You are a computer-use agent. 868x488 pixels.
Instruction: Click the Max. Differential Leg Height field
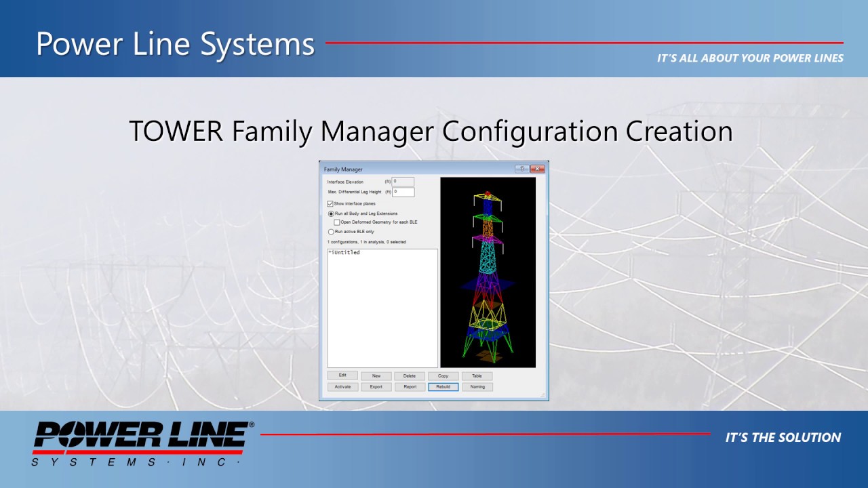coord(403,192)
